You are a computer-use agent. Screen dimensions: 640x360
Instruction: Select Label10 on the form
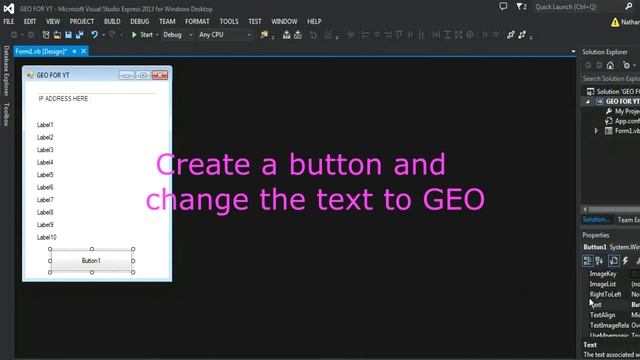[47, 237]
